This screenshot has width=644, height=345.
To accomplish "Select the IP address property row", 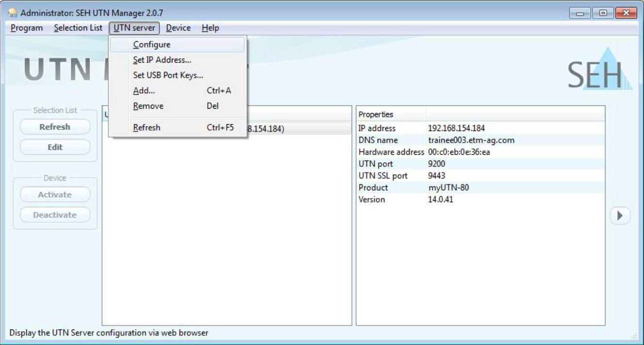I will [480, 129].
